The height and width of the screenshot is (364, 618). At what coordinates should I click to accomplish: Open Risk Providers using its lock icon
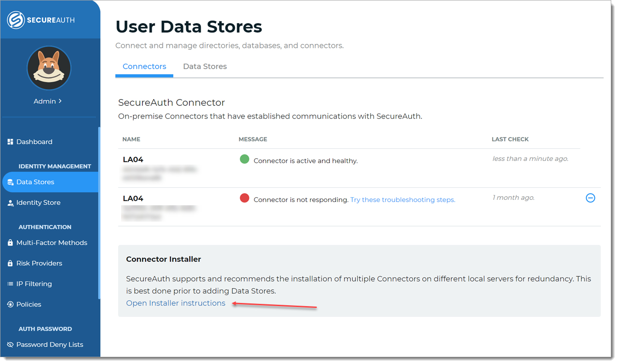[9, 263]
